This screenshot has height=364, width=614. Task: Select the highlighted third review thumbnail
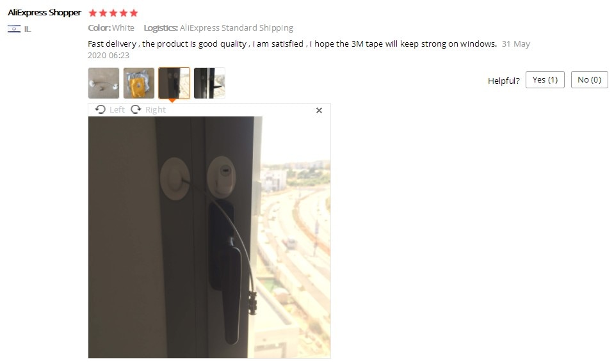[x=174, y=83]
